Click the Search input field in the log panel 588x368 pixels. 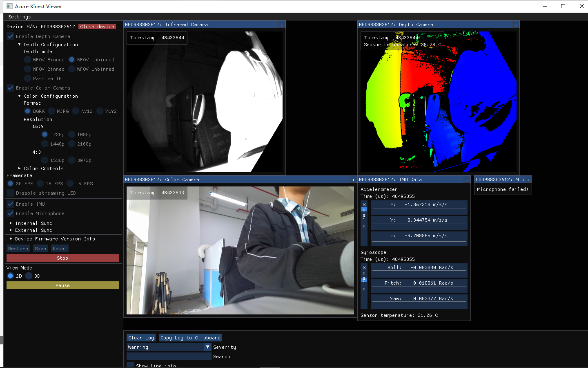(168, 356)
